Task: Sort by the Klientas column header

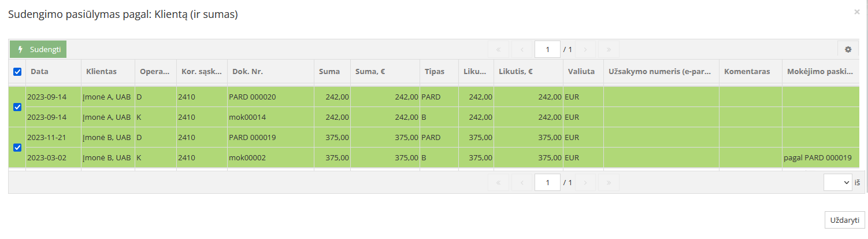Action: 101,72
